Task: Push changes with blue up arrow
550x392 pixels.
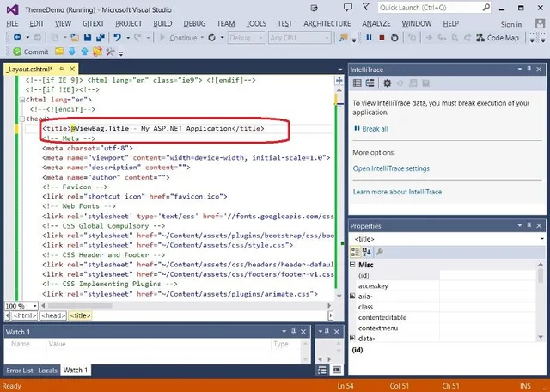Action: (84, 52)
